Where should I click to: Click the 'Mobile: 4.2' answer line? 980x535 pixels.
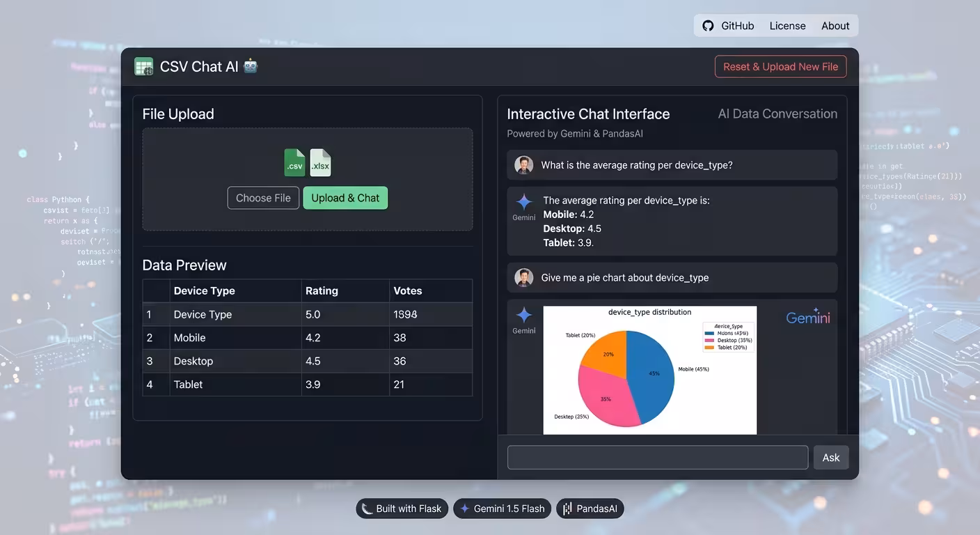[569, 215]
